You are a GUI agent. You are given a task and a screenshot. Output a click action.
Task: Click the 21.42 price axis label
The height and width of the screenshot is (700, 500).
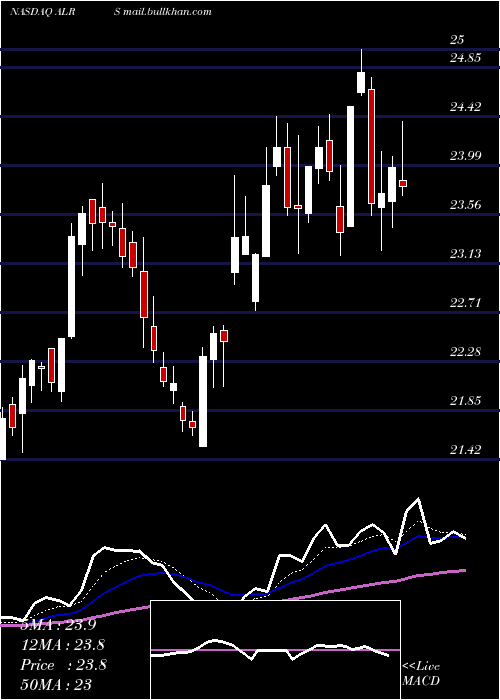click(466, 450)
